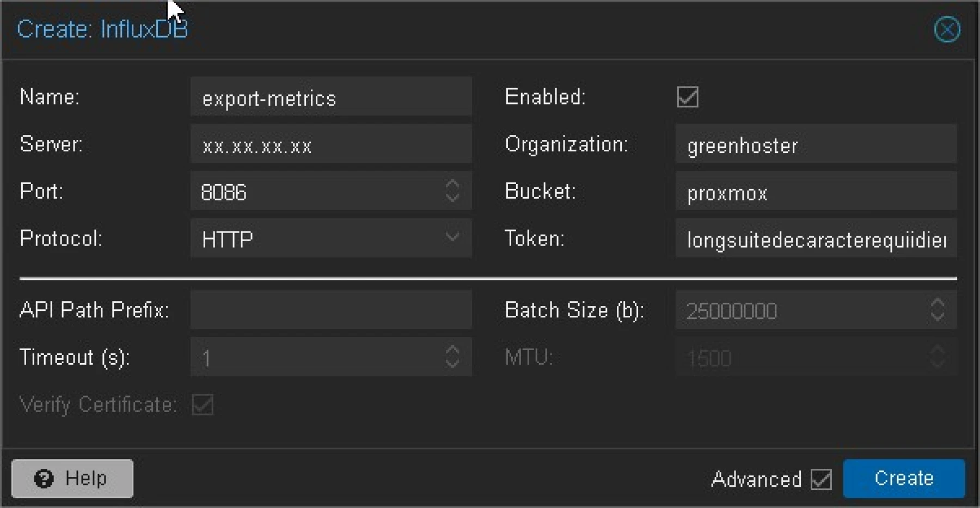This screenshot has height=508, width=980.
Task: Click the empty API Path Prefix field
Action: (331, 310)
